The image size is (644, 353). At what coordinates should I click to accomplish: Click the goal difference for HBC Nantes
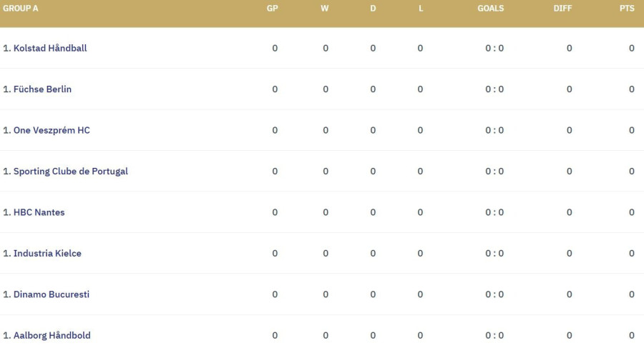[x=570, y=212]
